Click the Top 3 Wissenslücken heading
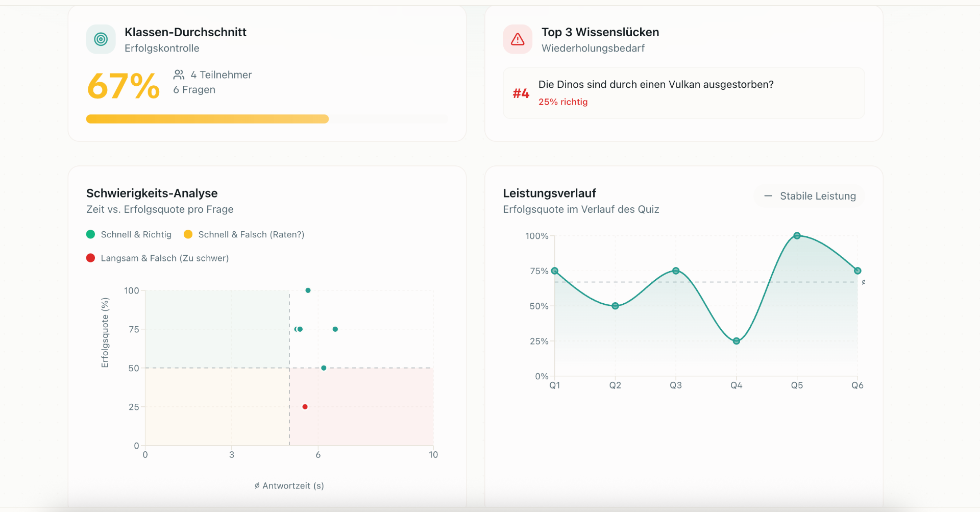Viewport: 980px width, 512px height. [x=600, y=32]
